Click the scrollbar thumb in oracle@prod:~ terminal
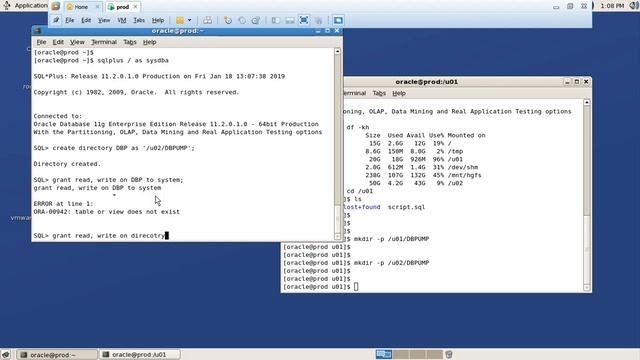The image size is (640, 360). coord(338,218)
